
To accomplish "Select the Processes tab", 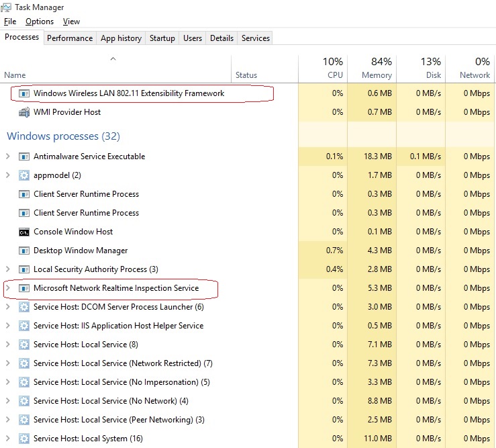I will (x=22, y=37).
